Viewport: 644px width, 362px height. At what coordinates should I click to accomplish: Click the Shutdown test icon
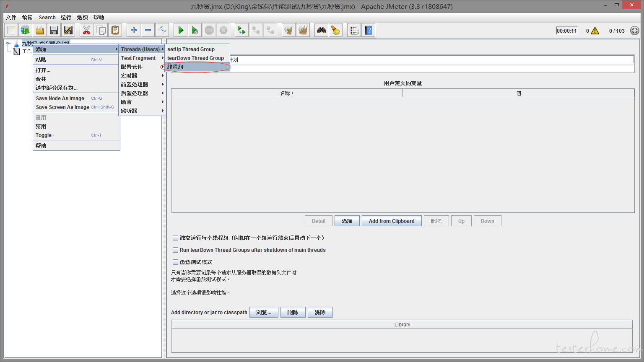click(223, 30)
